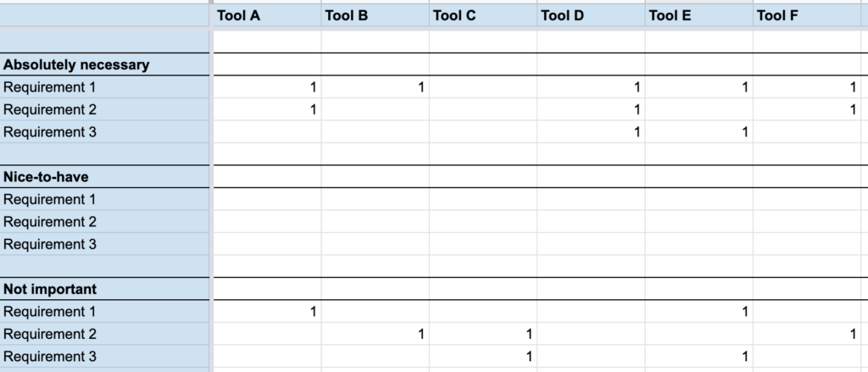Select Tool F cell in Not important Requirement 2
The height and width of the screenshot is (372, 868).
point(807,334)
